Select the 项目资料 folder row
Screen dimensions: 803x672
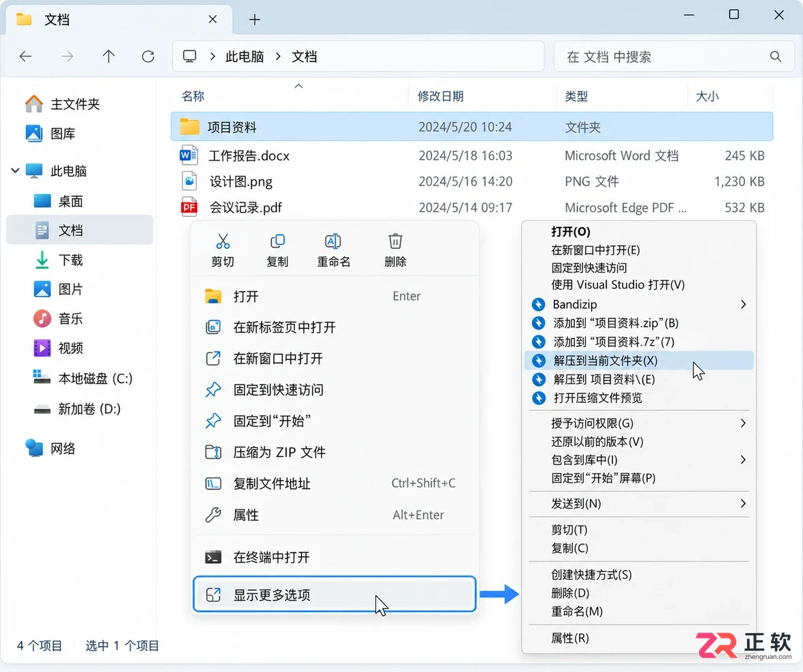coord(472,127)
